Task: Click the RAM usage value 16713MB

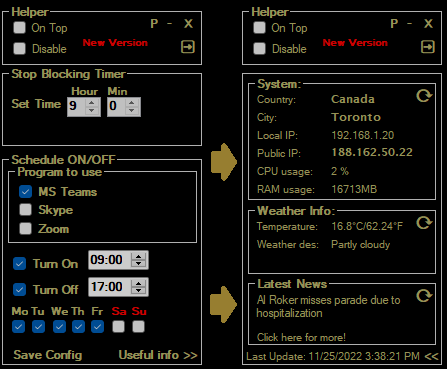Action: coord(354,189)
